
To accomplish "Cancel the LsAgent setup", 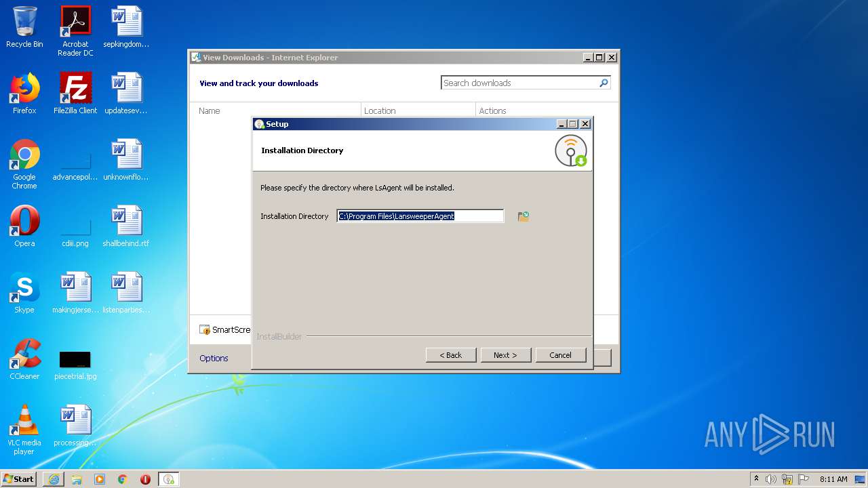I will pos(560,355).
